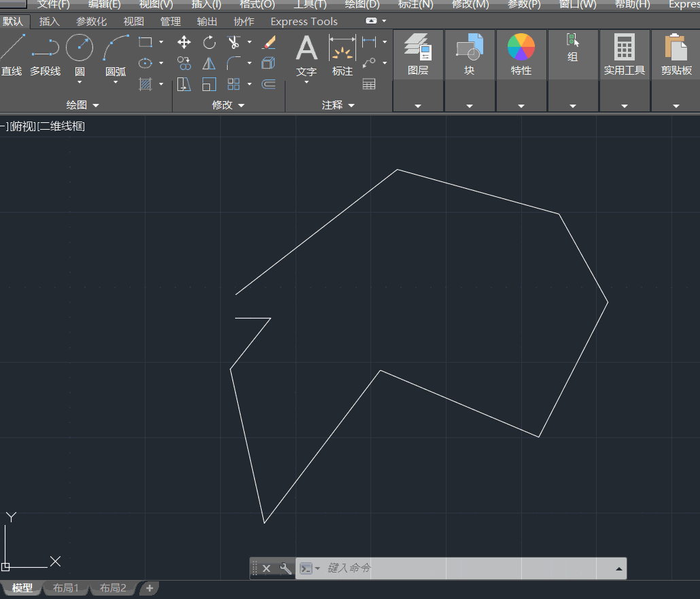700x599 pixels.
Task: Open the Layers (图层) panel button
Action: click(418, 54)
